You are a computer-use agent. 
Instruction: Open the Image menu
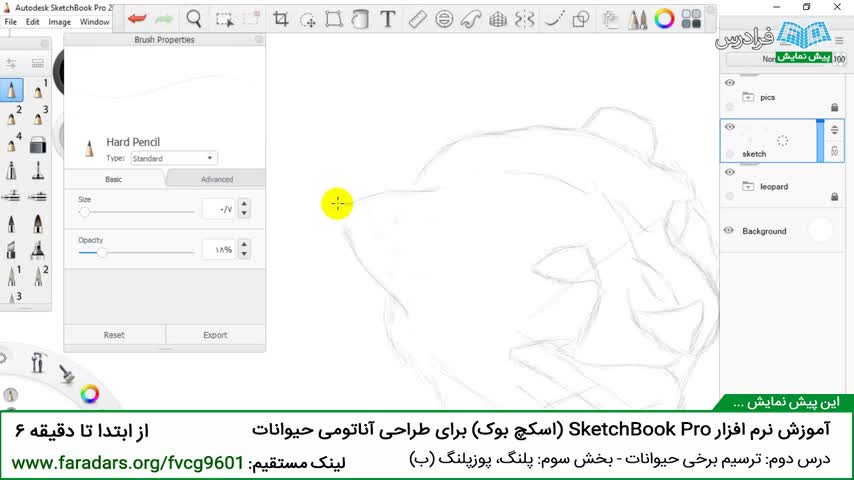pos(59,22)
